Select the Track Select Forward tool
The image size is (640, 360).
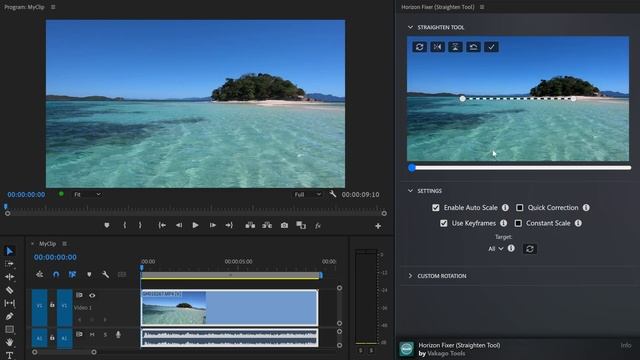click(9, 264)
